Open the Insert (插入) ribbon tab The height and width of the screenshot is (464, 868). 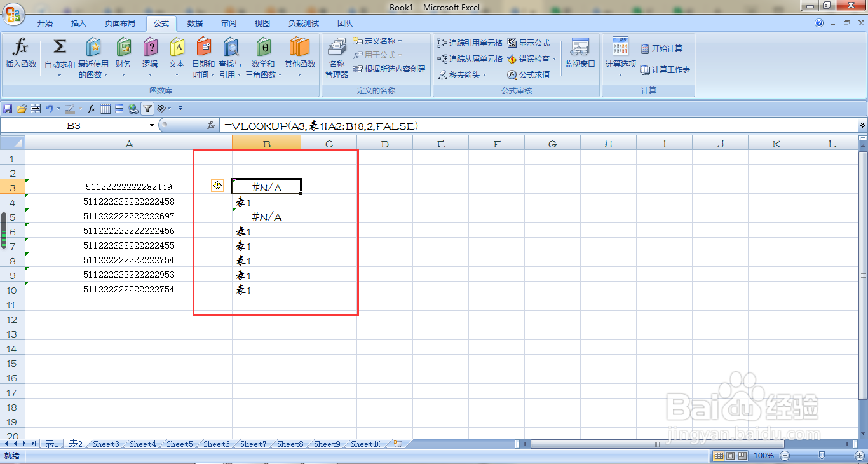79,23
